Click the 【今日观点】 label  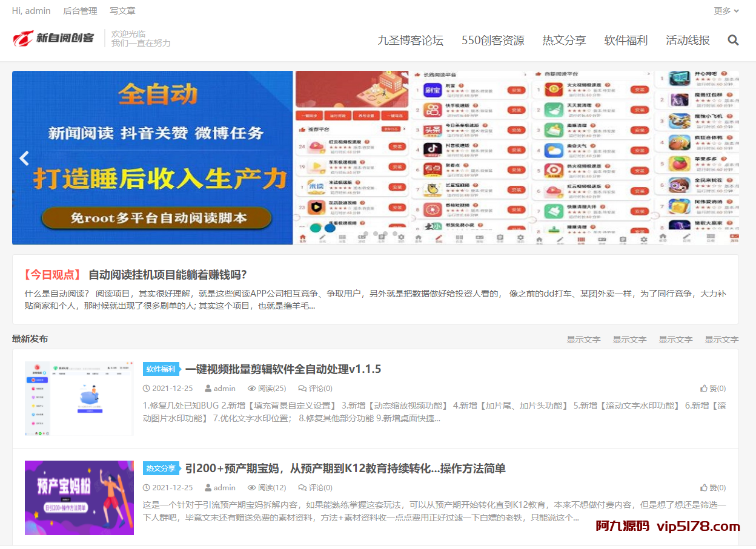coord(52,274)
